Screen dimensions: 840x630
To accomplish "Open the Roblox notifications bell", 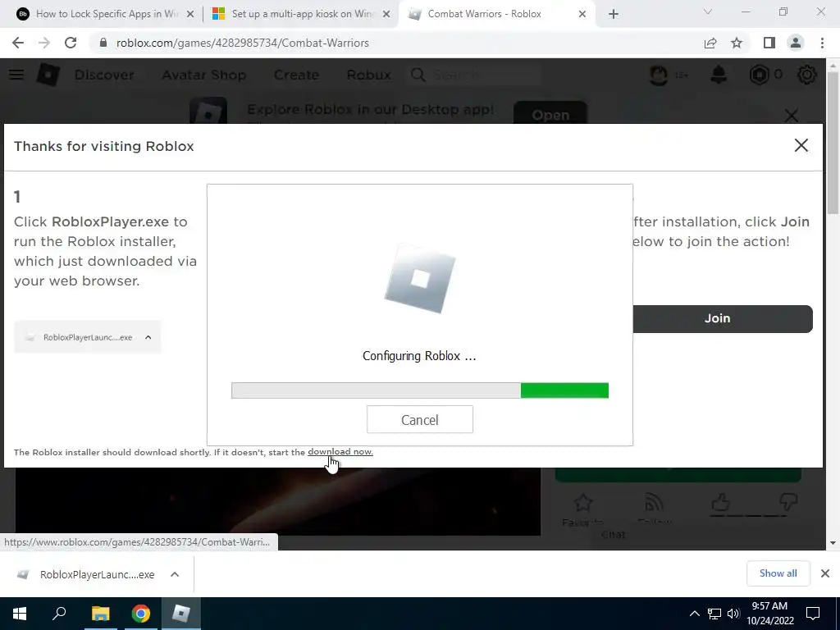I will pyautogui.click(x=719, y=75).
